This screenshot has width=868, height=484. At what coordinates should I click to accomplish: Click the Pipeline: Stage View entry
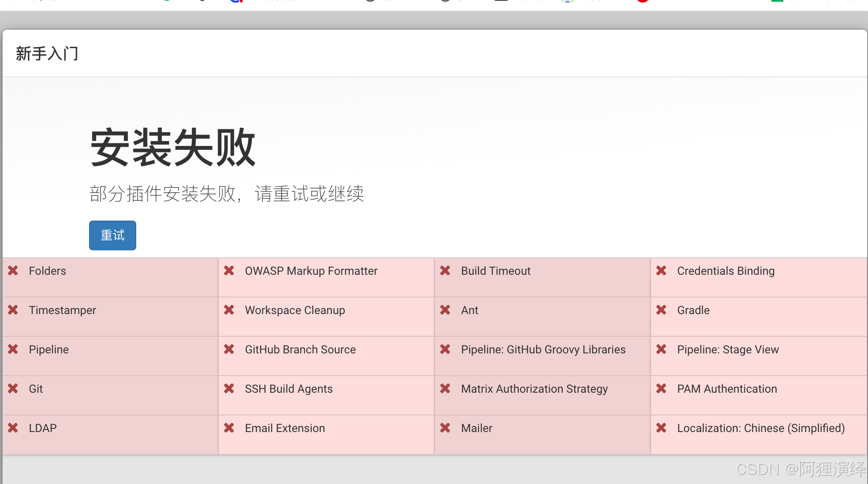click(728, 349)
